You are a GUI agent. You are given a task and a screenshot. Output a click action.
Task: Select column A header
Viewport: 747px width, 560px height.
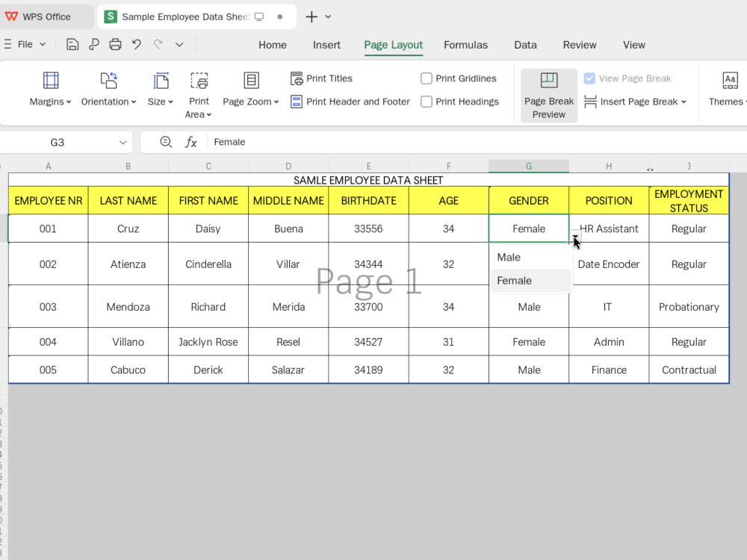48,167
